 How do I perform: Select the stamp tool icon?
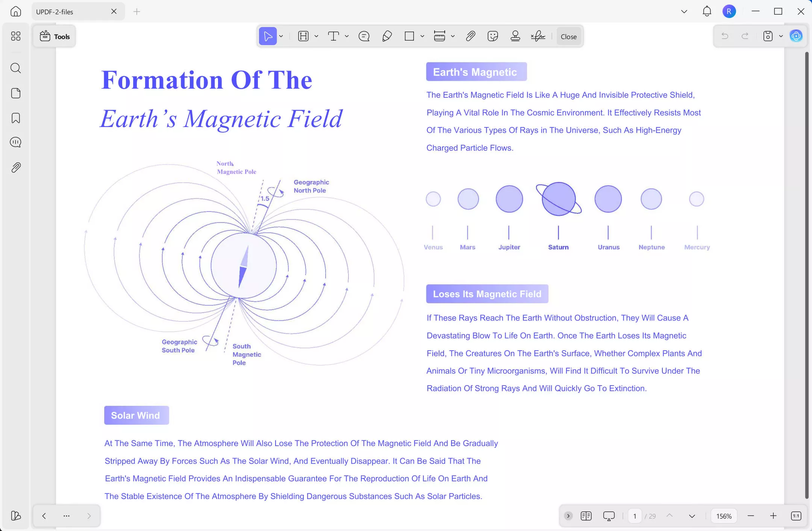point(515,36)
